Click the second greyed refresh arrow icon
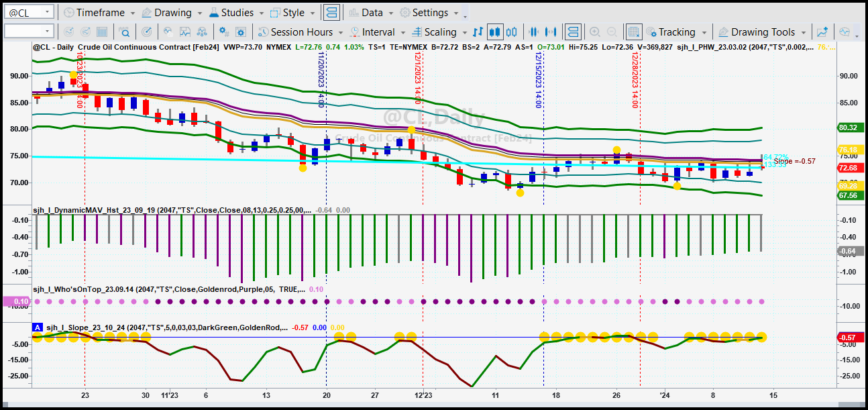 point(87,32)
